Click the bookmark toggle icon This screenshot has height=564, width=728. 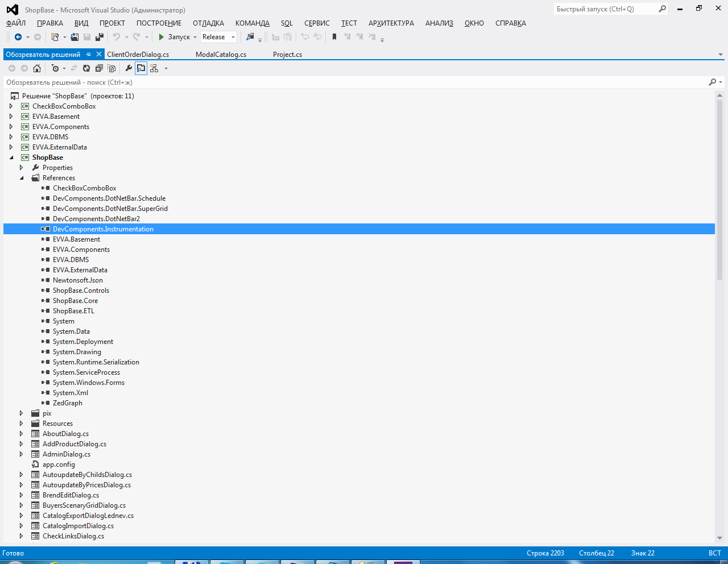tap(334, 37)
